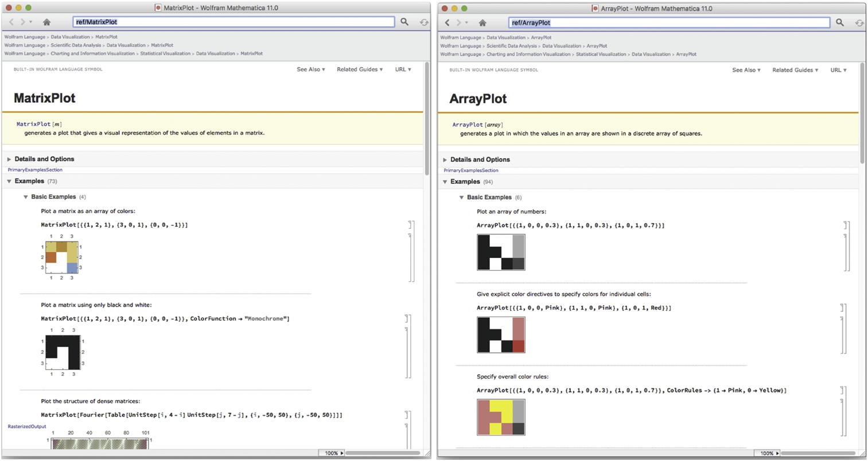
Task: Open URL menu in ArrayPlot window
Action: [x=838, y=70]
